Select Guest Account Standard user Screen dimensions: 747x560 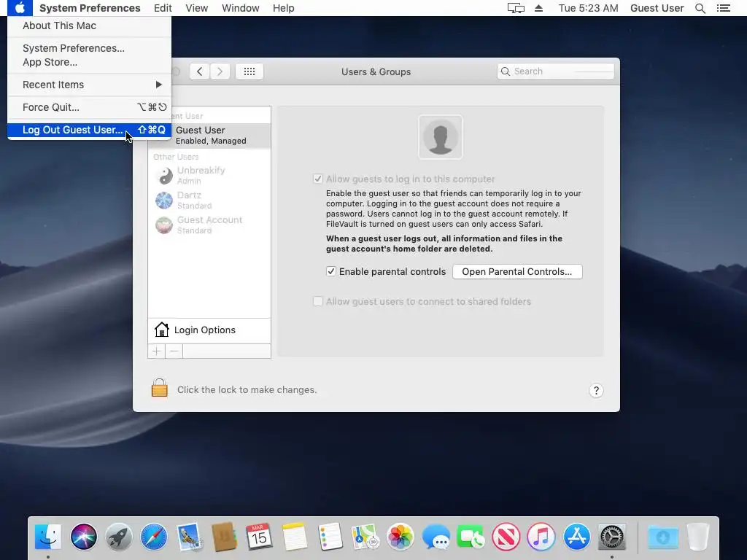tap(209, 225)
